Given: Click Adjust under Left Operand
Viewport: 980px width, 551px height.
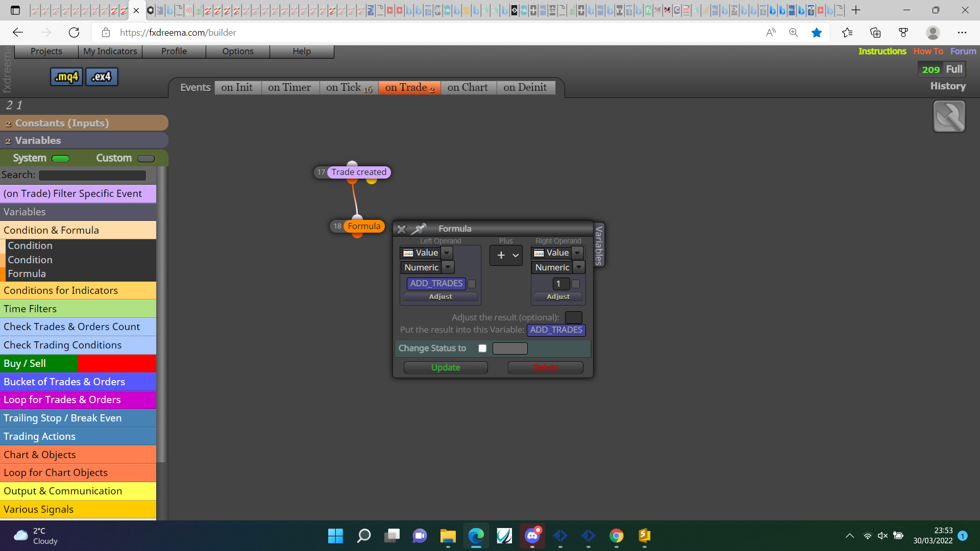Looking at the screenshot, I should coord(440,296).
